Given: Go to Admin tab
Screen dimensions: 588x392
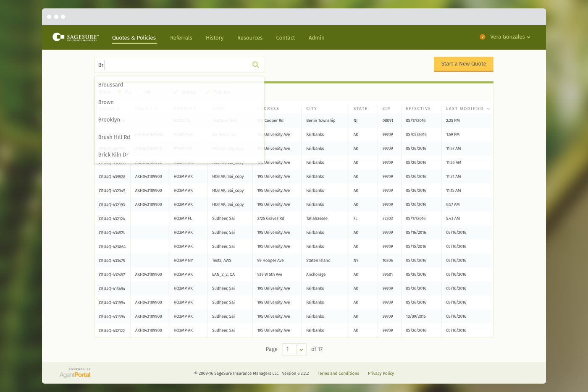Looking at the screenshot, I should pos(317,38).
